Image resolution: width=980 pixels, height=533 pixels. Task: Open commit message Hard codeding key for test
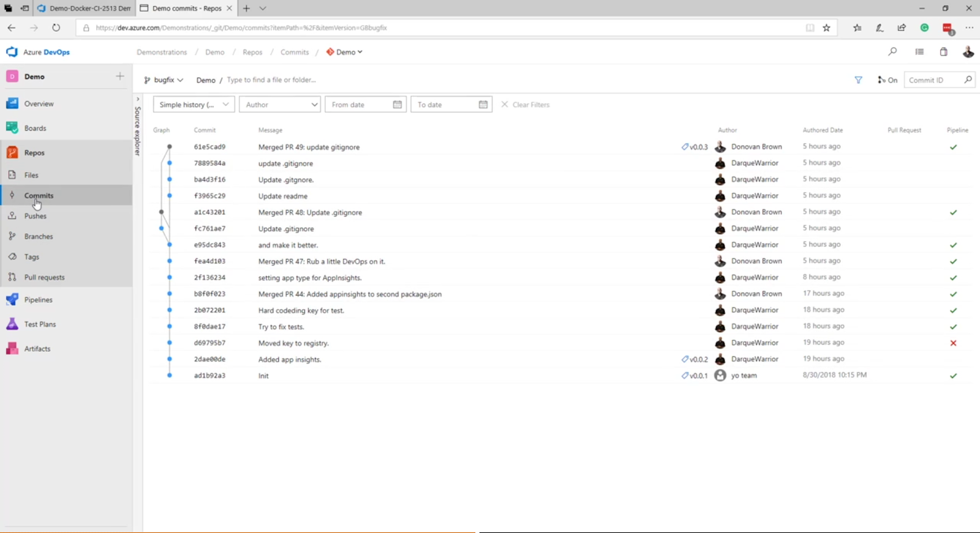(x=301, y=310)
